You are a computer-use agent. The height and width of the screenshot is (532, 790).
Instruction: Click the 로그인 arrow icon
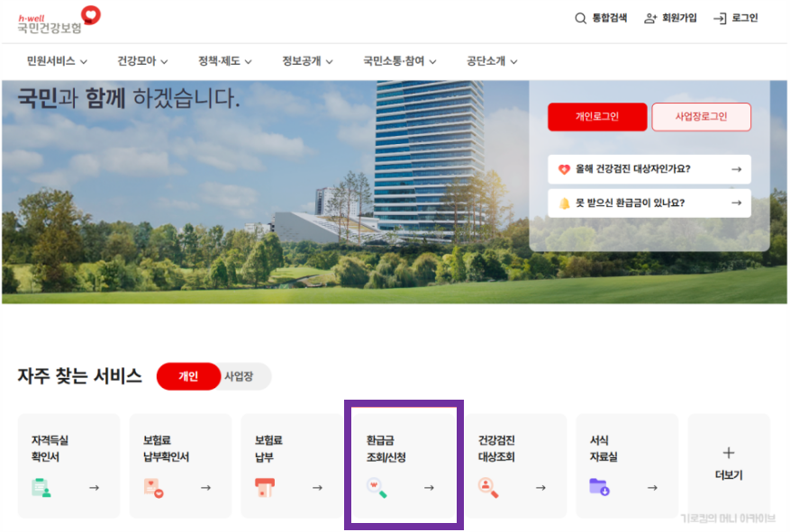coord(718,17)
